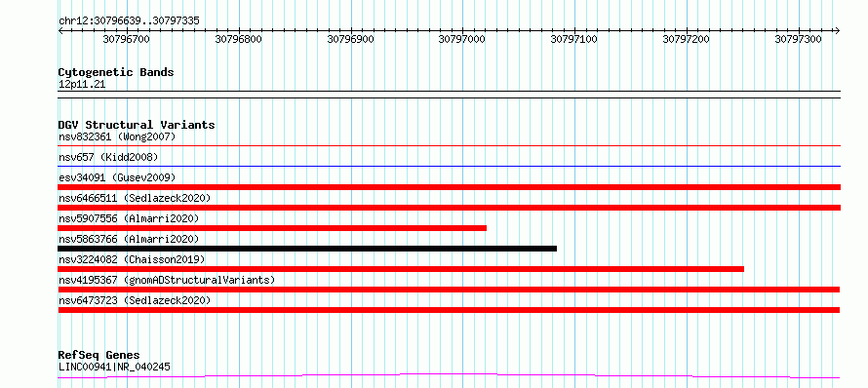Open variant nsv6473723 (Sedlazeck2020) label
The width and height of the screenshot is (868, 388).
click(135, 300)
